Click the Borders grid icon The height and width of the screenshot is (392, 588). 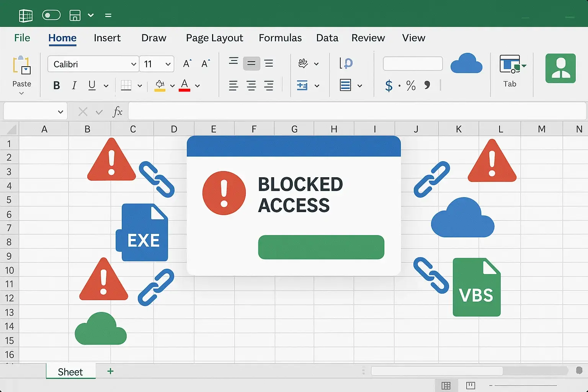(x=126, y=86)
